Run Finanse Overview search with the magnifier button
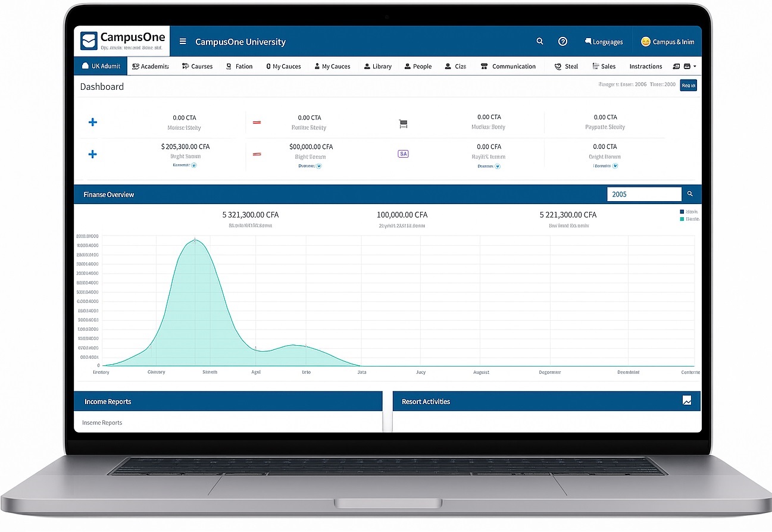Screen dimensions: 772x532 point(690,194)
